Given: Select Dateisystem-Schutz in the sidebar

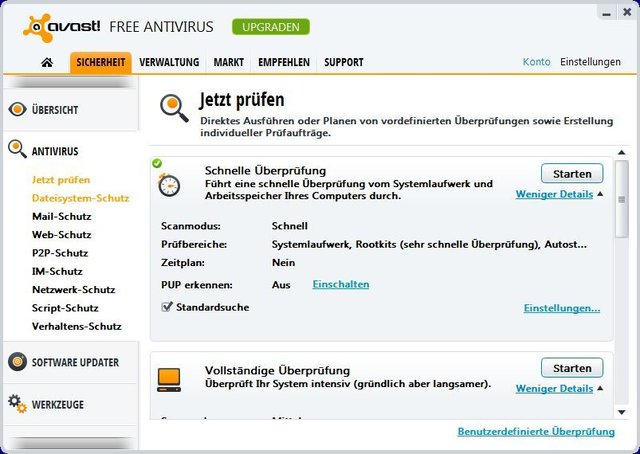Looking at the screenshot, I should [x=80, y=198].
